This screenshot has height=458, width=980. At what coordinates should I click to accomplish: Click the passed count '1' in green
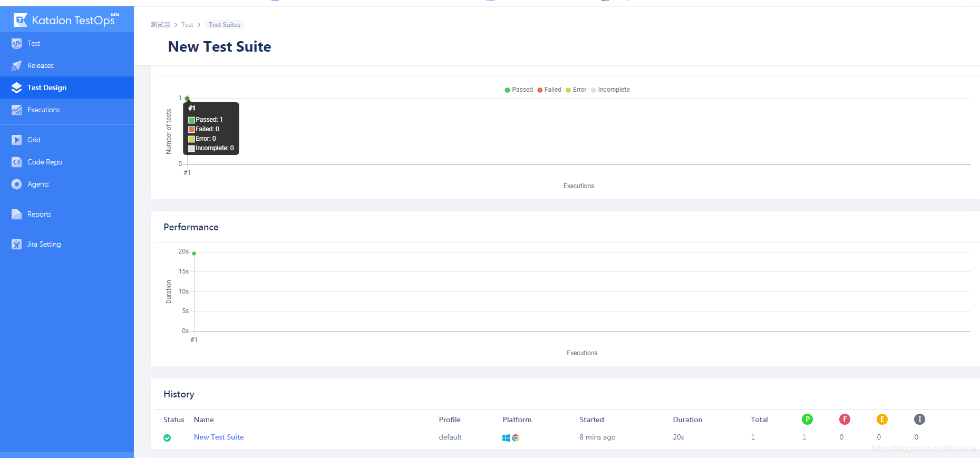pyautogui.click(x=804, y=437)
